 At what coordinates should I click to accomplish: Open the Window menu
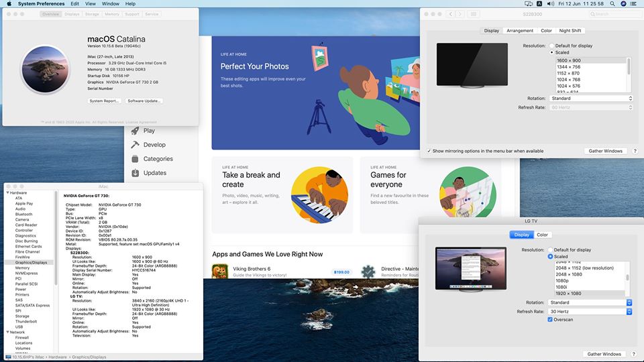click(111, 4)
